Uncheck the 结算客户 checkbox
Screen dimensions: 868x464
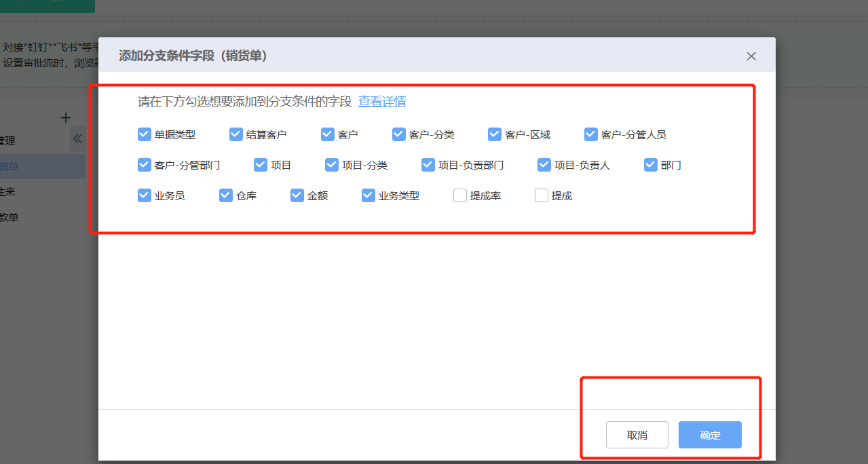tap(235, 134)
